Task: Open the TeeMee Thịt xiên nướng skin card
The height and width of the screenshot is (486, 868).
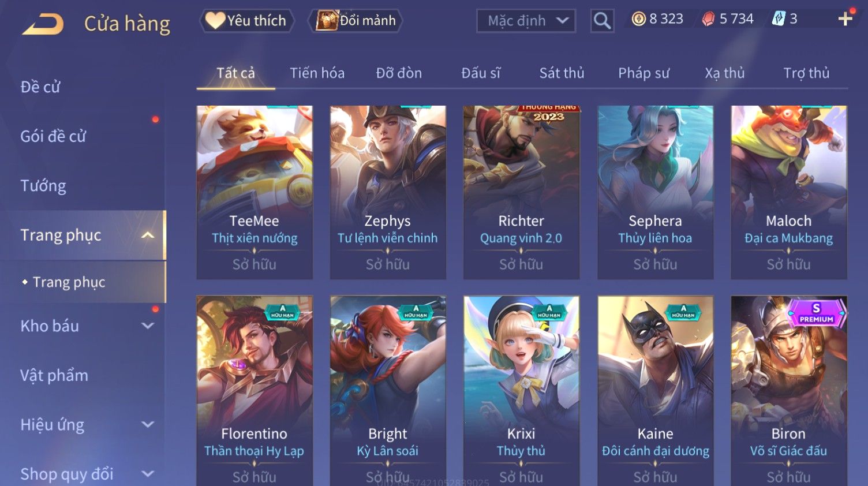Action: click(x=255, y=192)
